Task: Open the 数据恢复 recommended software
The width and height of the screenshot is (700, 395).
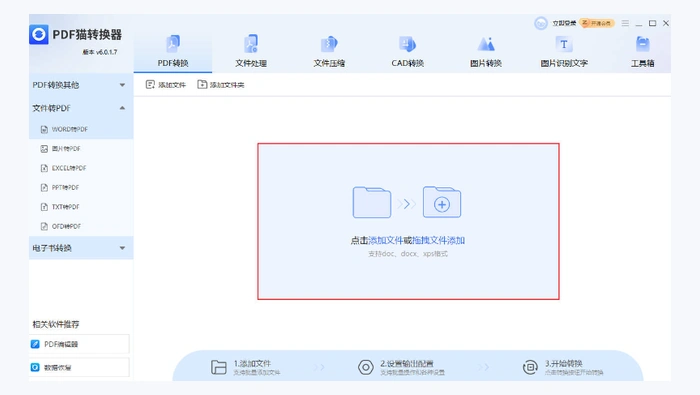Action: [79, 367]
